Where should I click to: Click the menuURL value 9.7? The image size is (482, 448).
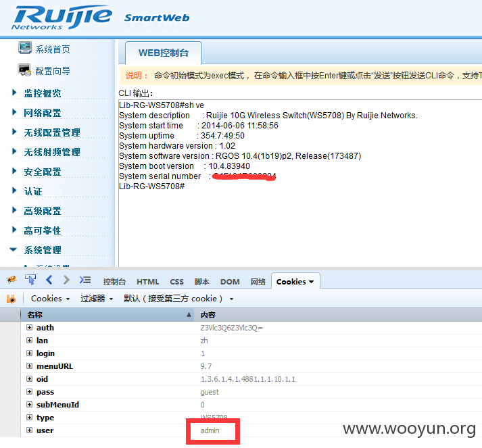click(206, 366)
